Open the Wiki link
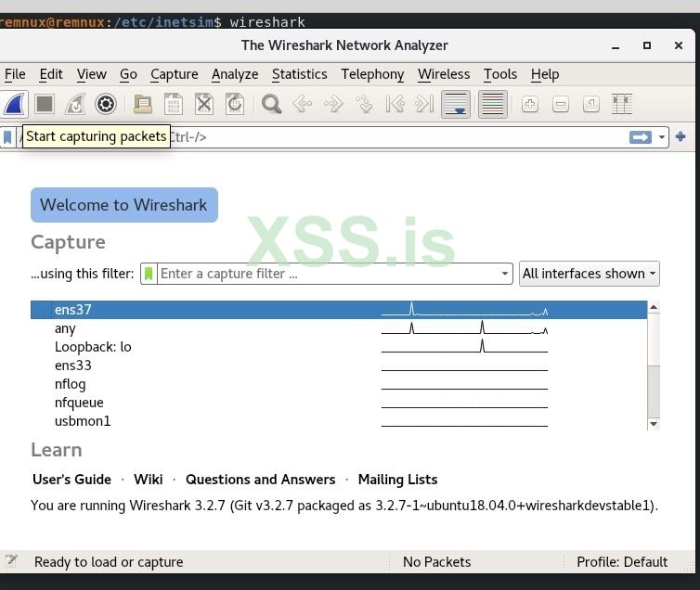700x590 pixels. point(149,480)
